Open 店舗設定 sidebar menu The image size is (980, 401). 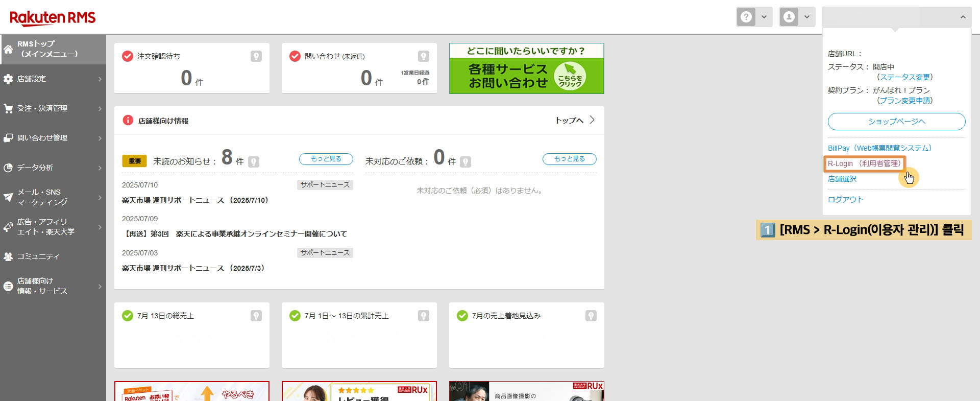point(53,79)
